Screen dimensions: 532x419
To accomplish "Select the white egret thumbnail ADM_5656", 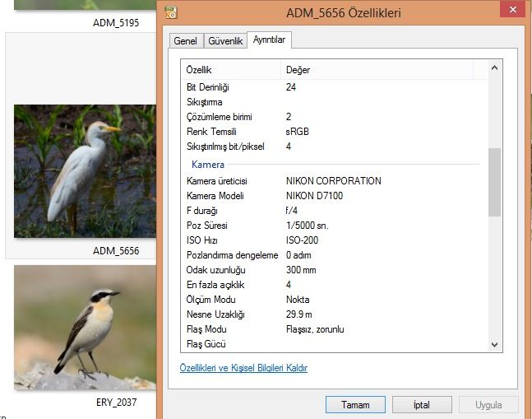I will tap(85, 170).
